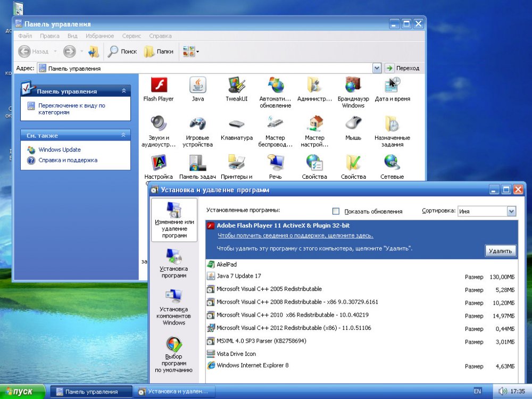The image size is (532, 399).
Task: Open the Мышь icon
Action: (x=353, y=128)
